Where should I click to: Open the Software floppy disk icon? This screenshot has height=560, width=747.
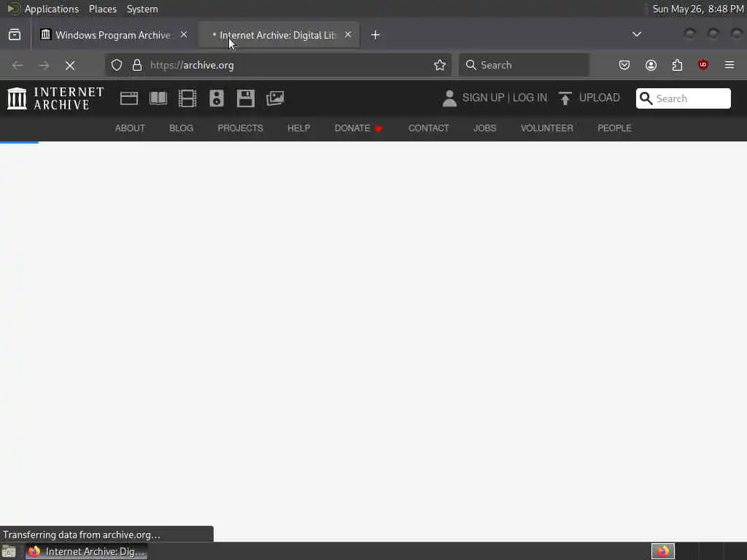pyautogui.click(x=245, y=98)
